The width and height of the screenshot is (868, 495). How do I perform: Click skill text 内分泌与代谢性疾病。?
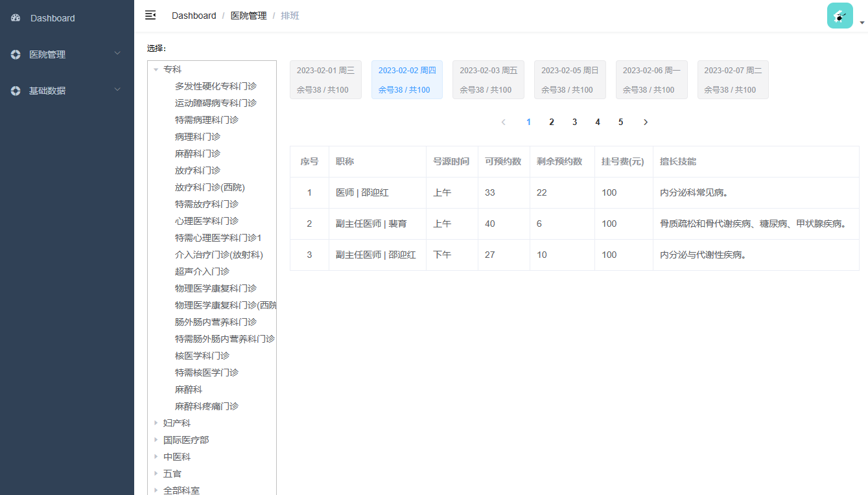click(705, 255)
